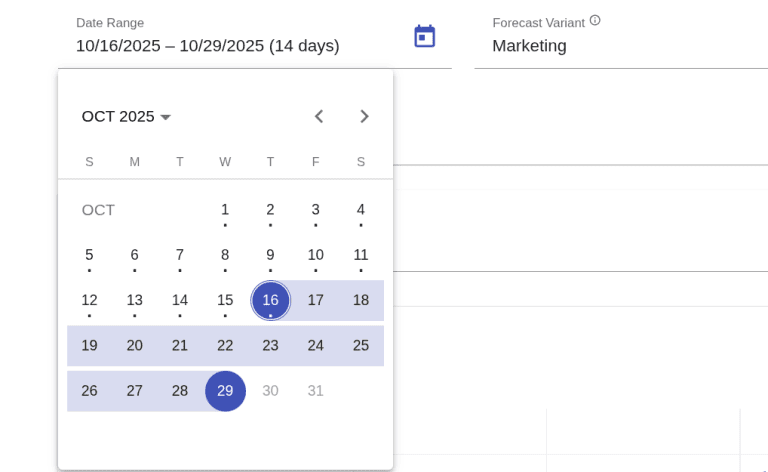Select October 27 date cell

[x=135, y=391]
